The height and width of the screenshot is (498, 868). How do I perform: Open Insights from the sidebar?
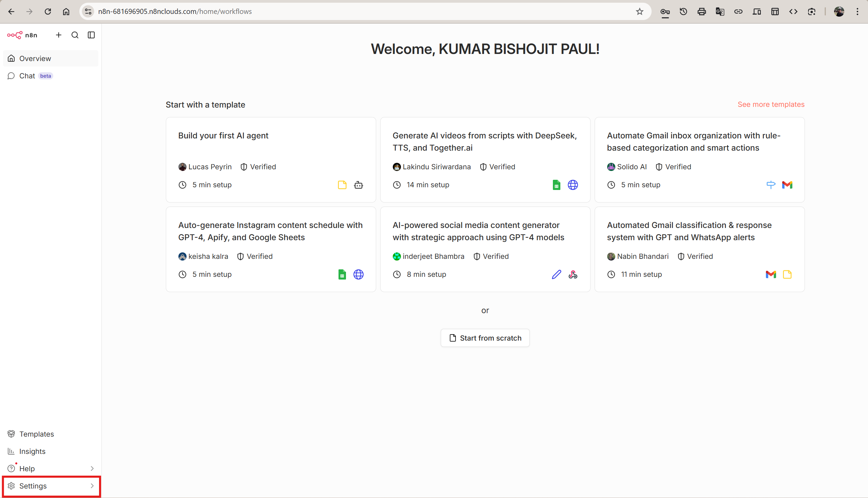pyautogui.click(x=51, y=452)
